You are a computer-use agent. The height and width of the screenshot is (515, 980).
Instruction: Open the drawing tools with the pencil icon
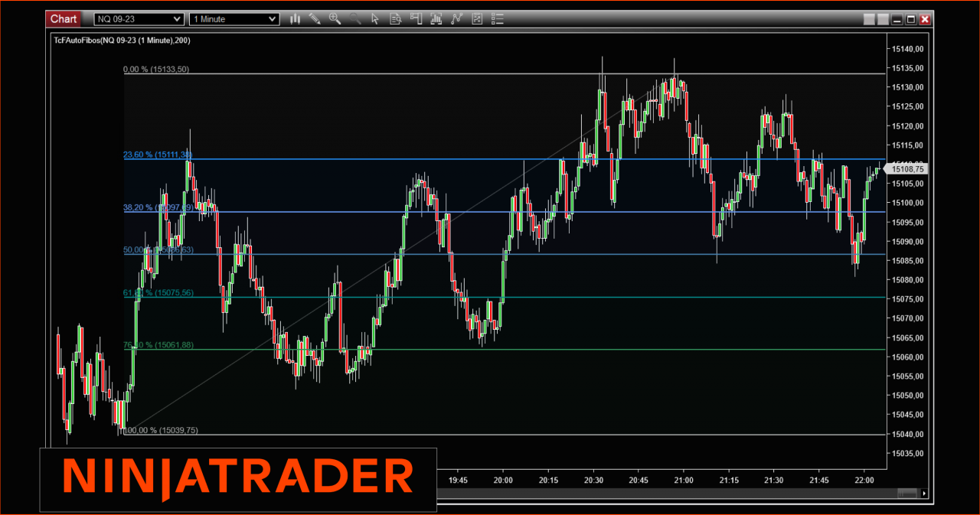coord(315,18)
